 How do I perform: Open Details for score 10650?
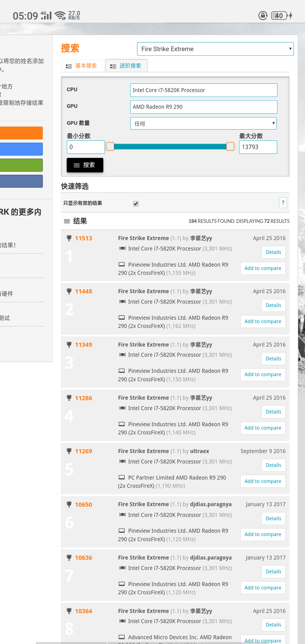(273, 519)
